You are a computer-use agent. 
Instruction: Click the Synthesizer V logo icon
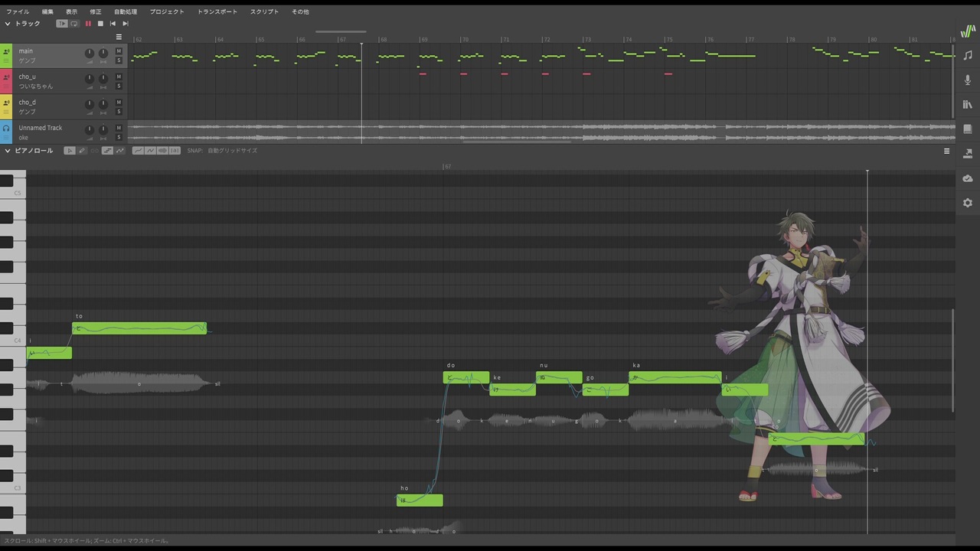(x=968, y=31)
